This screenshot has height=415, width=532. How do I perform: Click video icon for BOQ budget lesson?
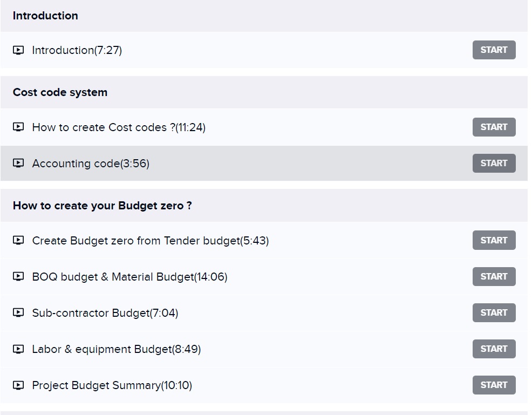point(18,277)
